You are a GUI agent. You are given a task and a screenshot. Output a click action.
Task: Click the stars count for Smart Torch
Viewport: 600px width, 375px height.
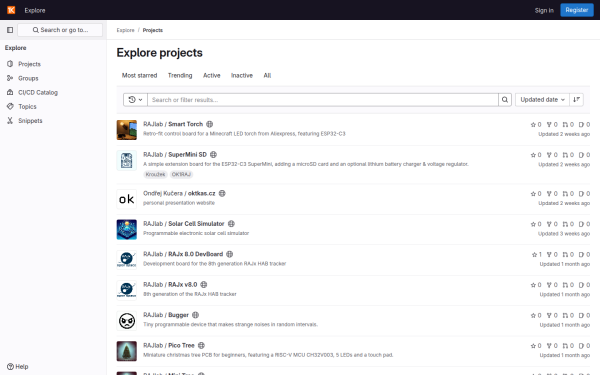click(536, 124)
